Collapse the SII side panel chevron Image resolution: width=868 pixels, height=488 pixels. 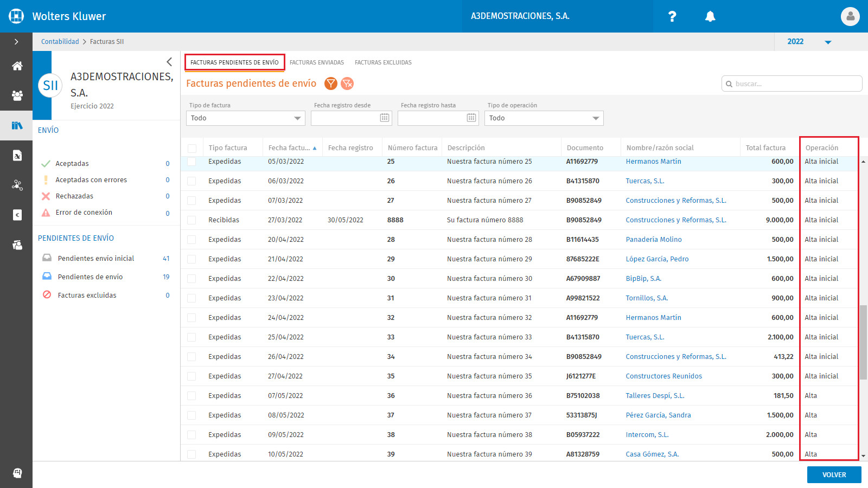169,62
